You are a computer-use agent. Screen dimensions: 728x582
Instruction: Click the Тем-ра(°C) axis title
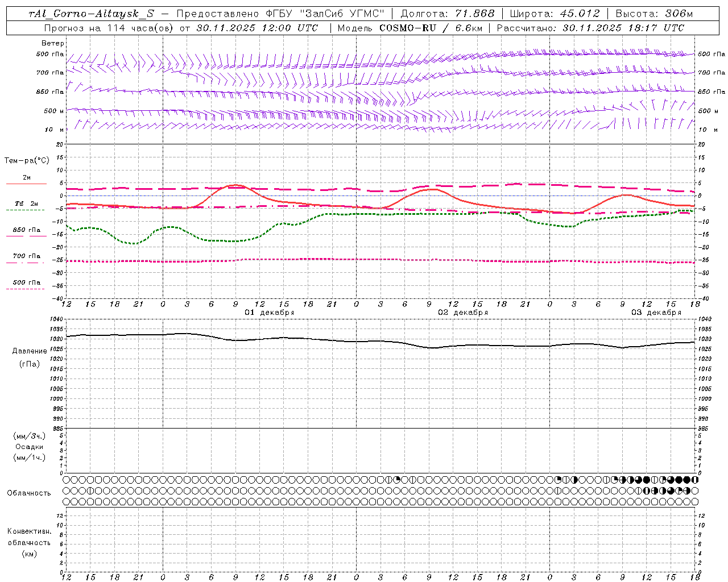27,161
